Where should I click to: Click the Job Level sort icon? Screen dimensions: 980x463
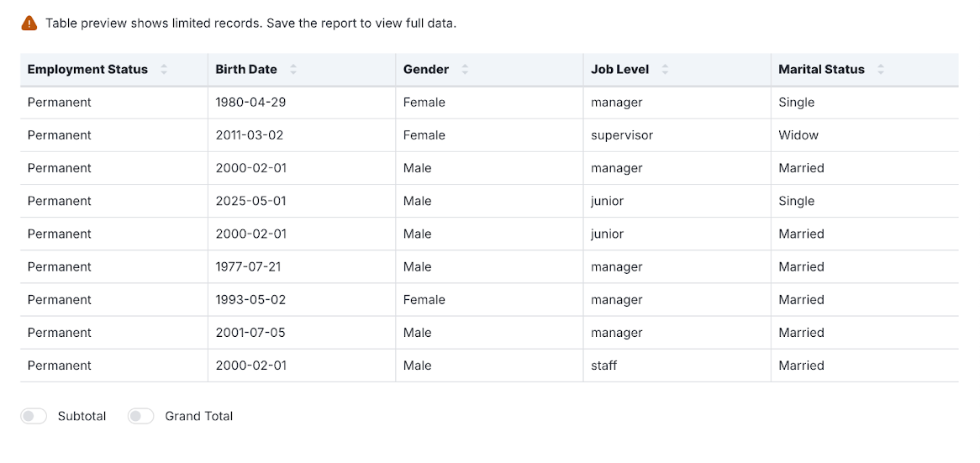click(x=665, y=70)
